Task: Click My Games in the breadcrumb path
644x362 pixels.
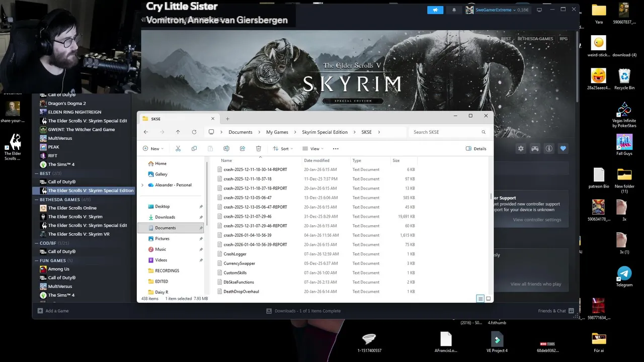Action: 277,132
